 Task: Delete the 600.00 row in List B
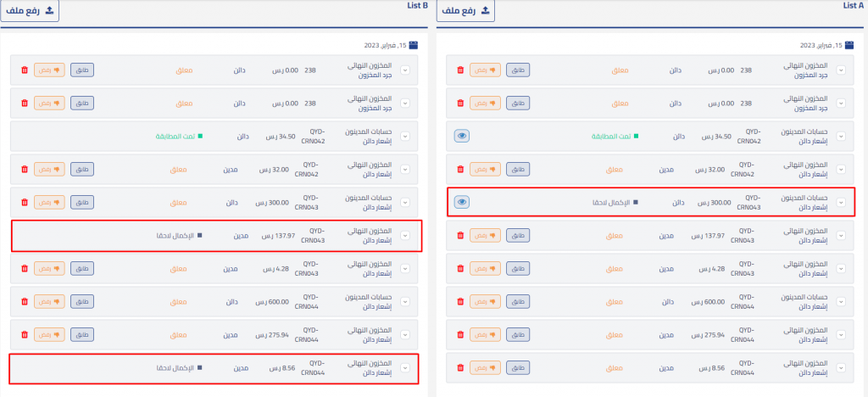(25, 302)
